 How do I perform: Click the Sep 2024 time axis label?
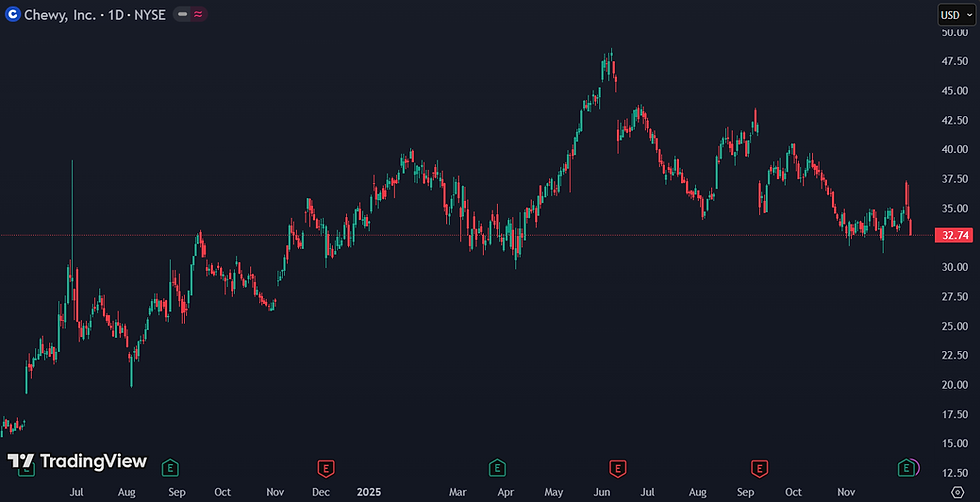(x=177, y=492)
